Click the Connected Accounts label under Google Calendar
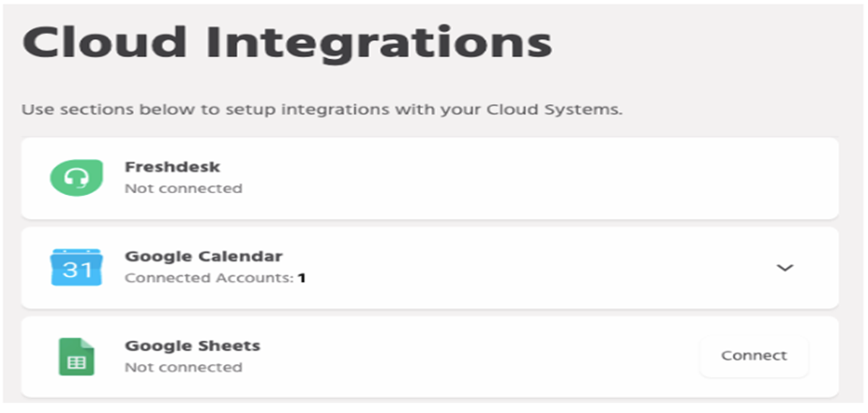The width and height of the screenshot is (868, 413). (x=209, y=278)
